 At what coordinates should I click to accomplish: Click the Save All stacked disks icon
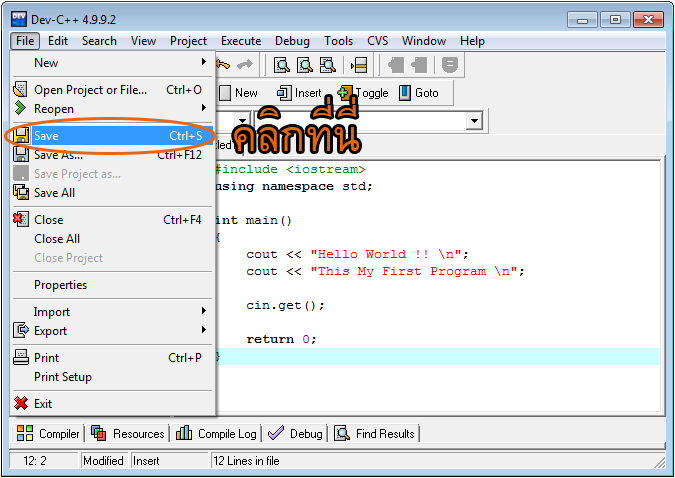[x=21, y=192]
